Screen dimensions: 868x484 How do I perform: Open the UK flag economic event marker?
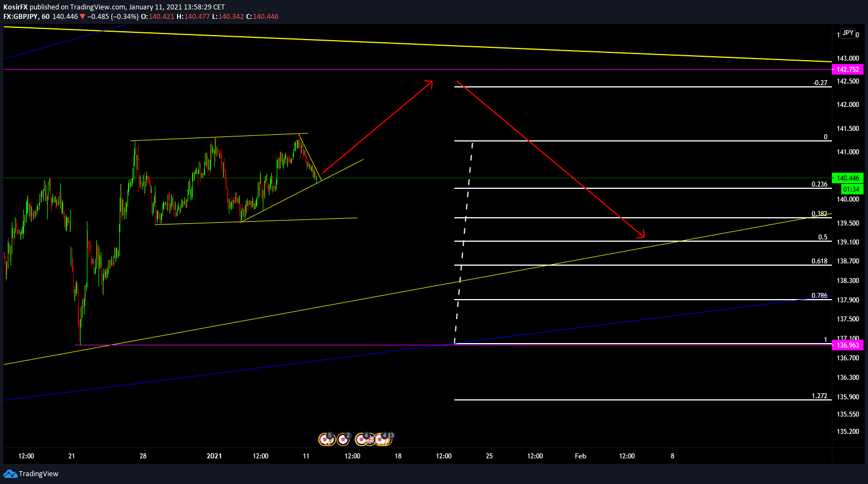click(x=370, y=440)
